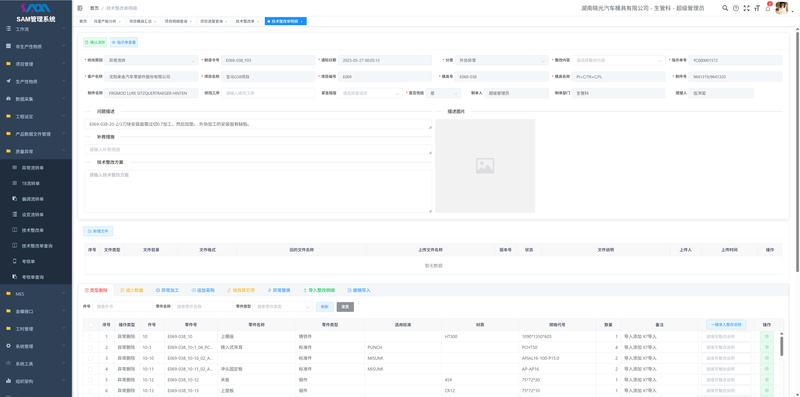Screen dimensions: 800x397
Task: Check the checkbox for row 4 冲头固定板
Action: 91,369
